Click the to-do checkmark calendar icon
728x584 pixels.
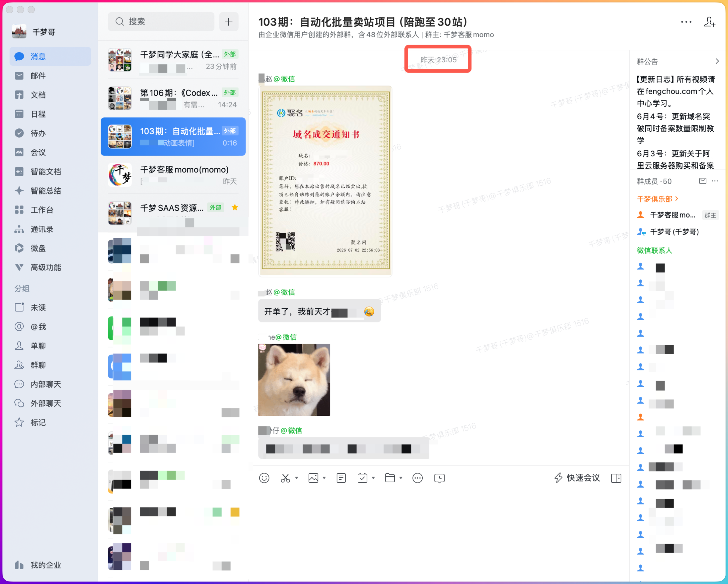pyautogui.click(x=362, y=478)
